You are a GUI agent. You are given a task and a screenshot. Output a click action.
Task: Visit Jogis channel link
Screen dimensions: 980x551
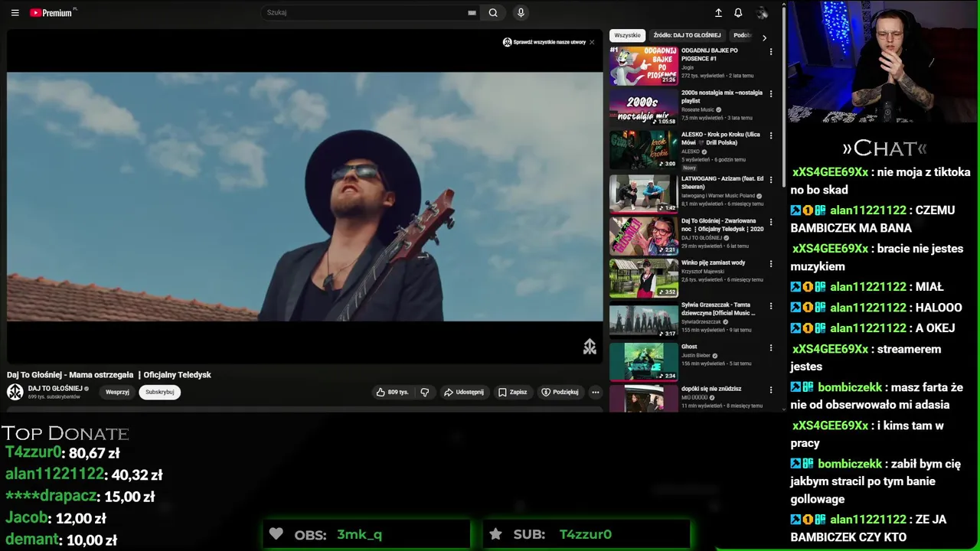coord(688,67)
